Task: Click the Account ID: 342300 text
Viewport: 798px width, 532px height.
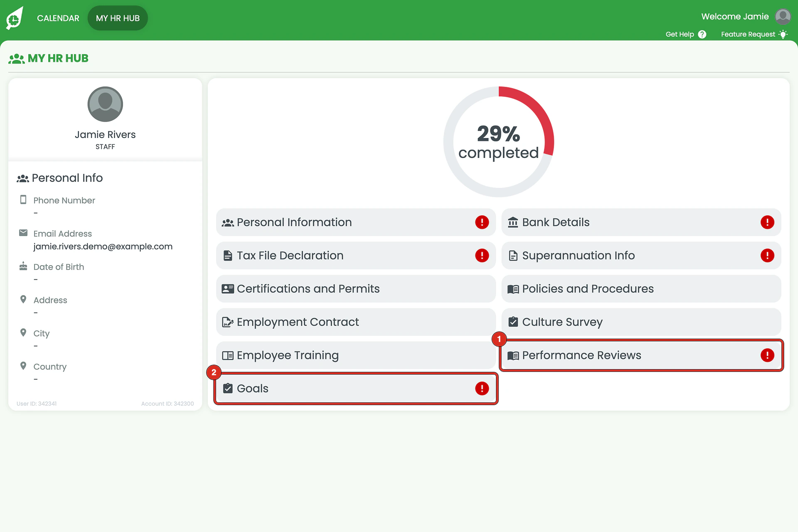Action: [x=167, y=404]
